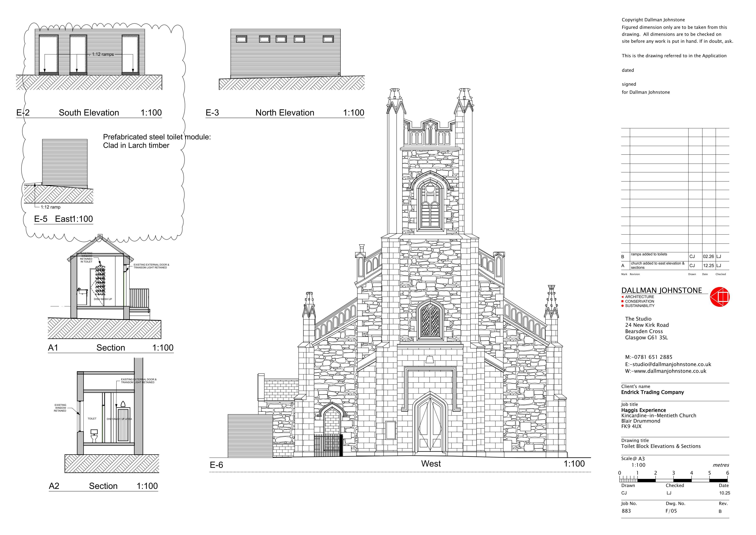Click the 'E-2' drawing reference
The image size is (756, 535).
click(23, 113)
